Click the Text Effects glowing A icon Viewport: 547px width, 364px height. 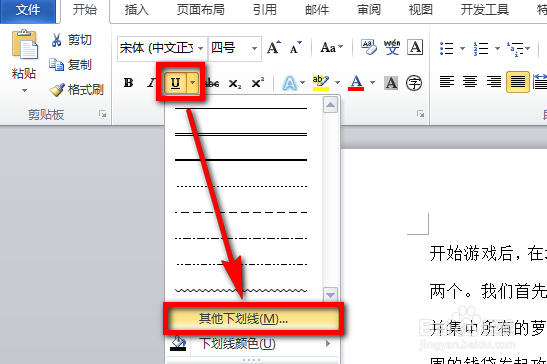coord(290,83)
